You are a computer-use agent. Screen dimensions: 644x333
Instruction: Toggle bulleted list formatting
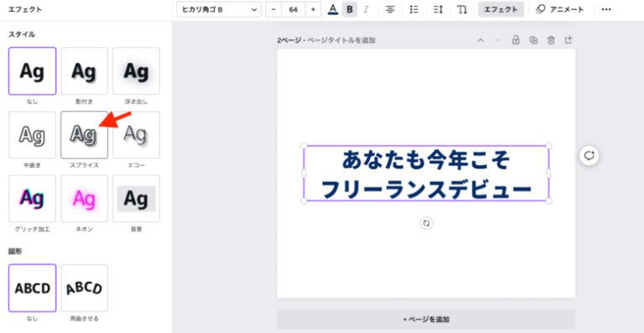click(414, 9)
